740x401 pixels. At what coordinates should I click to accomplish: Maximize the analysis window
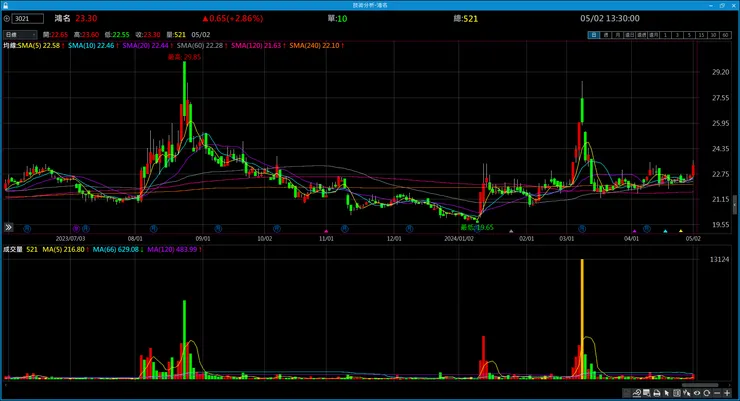tap(722, 5)
